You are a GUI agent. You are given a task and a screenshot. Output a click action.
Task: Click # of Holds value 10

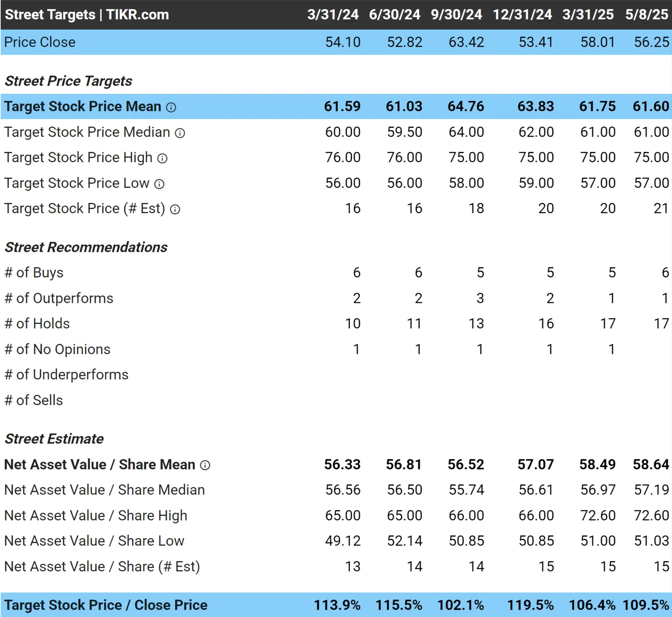tap(353, 324)
